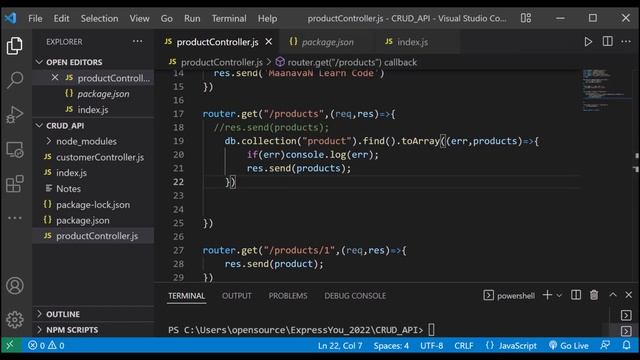Open the Help menu

point(267,18)
